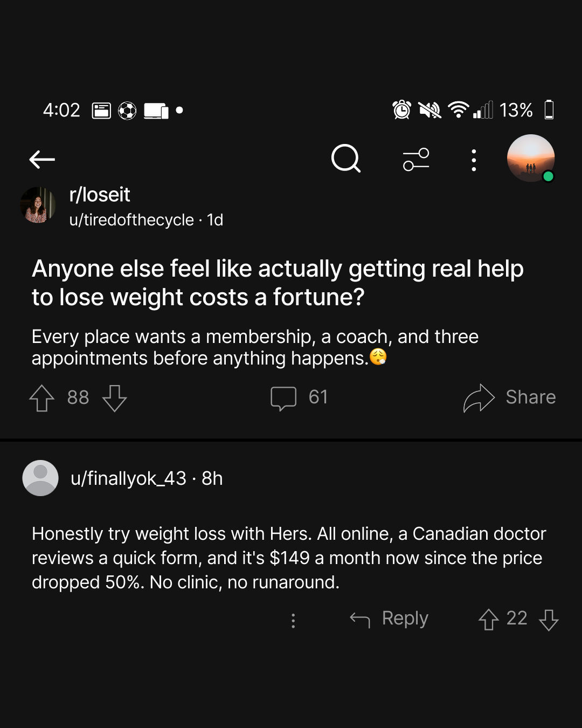Downvote the r/loseit post
This screenshot has height=728, width=582.
coord(114,398)
